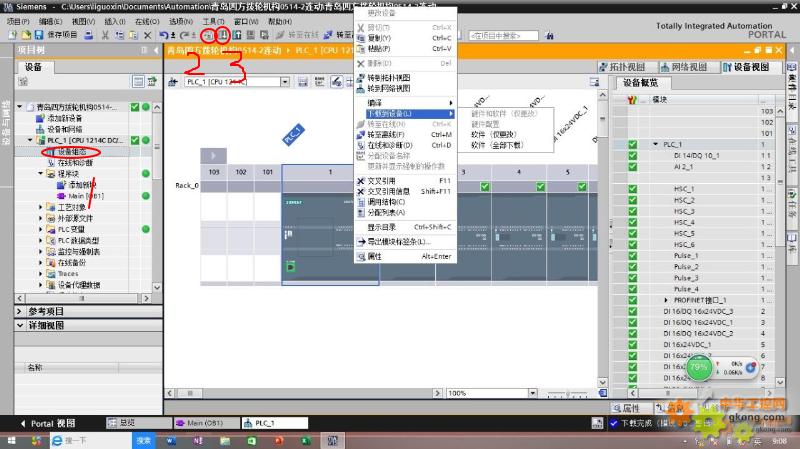The width and height of the screenshot is (800, 449).
Task: Click the compile icon in the main toolbar
Action: pos(208,35)
